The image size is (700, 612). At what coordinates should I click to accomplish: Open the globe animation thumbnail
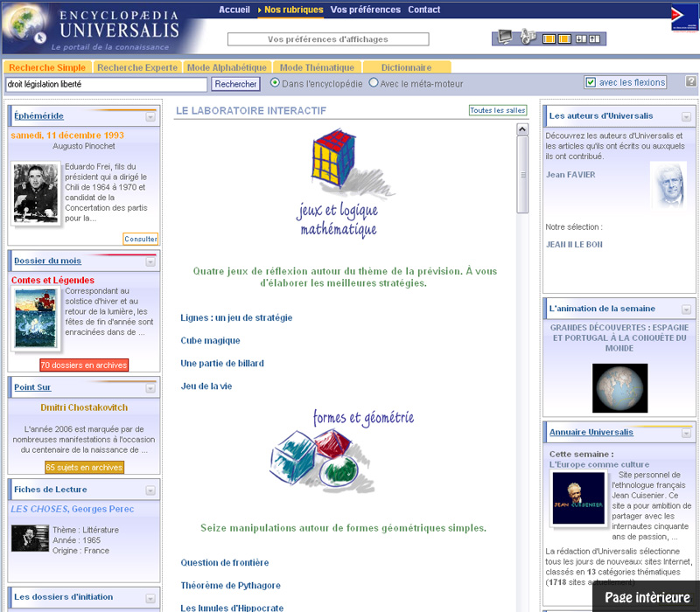click(619, 387)
